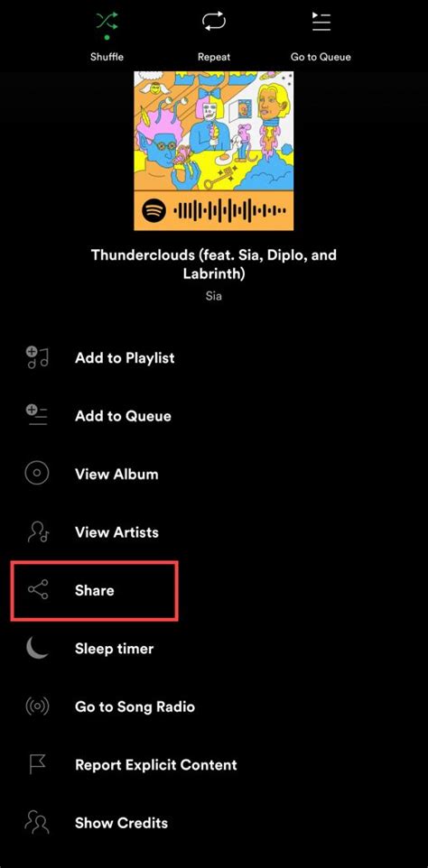Viewport: 428px width, 868px height.
Task: Click the Add to Queue plus icon
Action: [37, 416]
